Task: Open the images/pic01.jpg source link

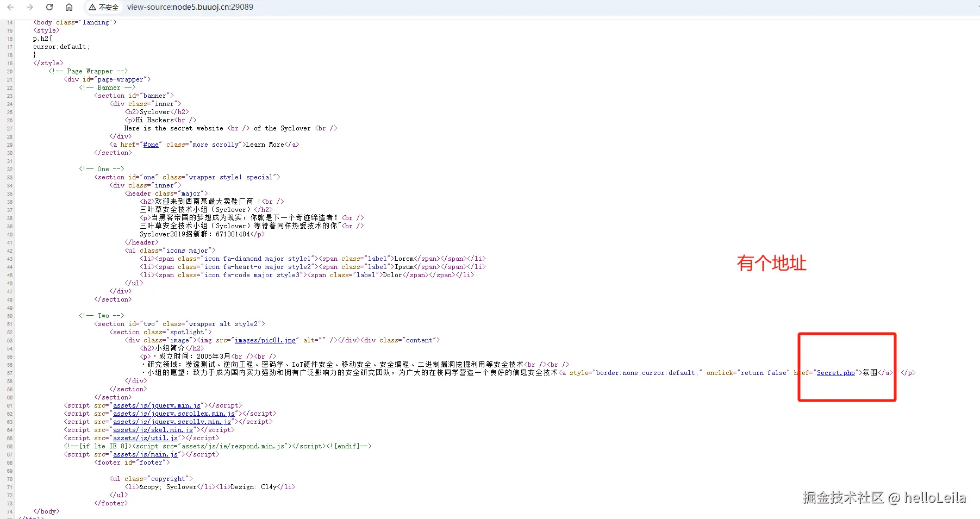Action: 265,340
